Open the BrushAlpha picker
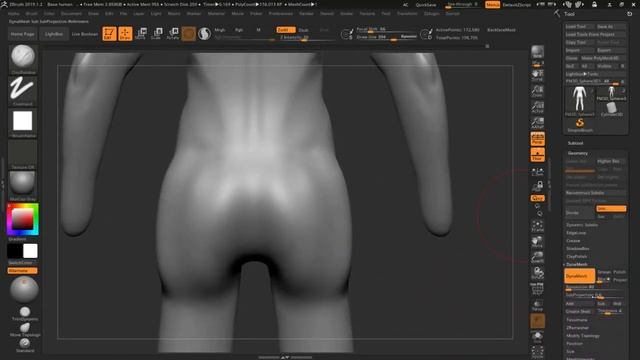 (x=23, y=122)
